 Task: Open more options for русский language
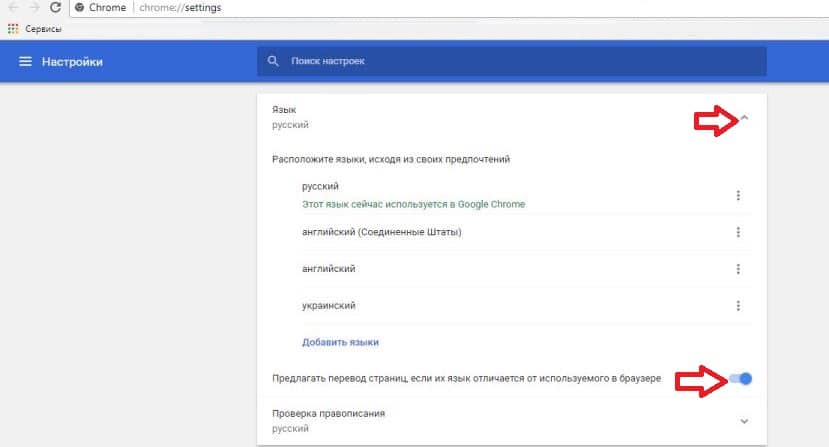coord(738,195)
